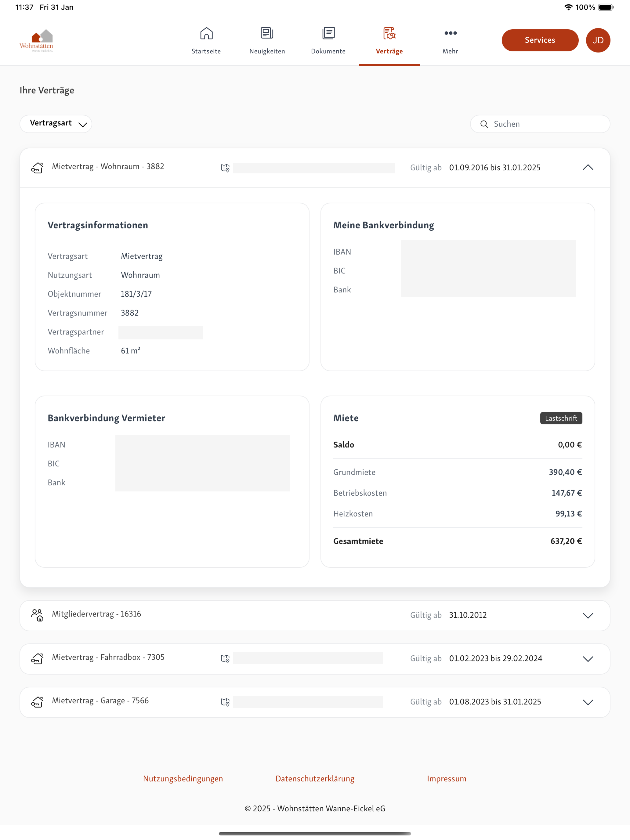Click the Betriebskosten amount '147,67 €'
The width and height of the screenshot is (630, 840).
[x=567, y=493]
